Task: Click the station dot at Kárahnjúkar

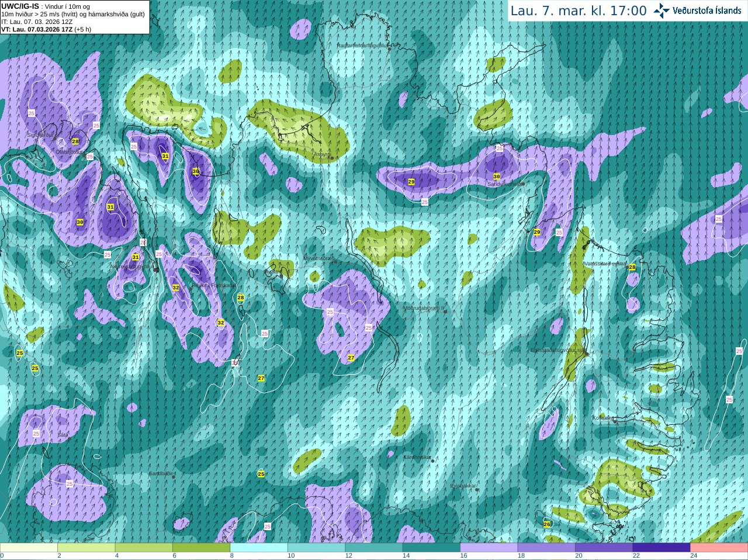Action: pos(432,461)
